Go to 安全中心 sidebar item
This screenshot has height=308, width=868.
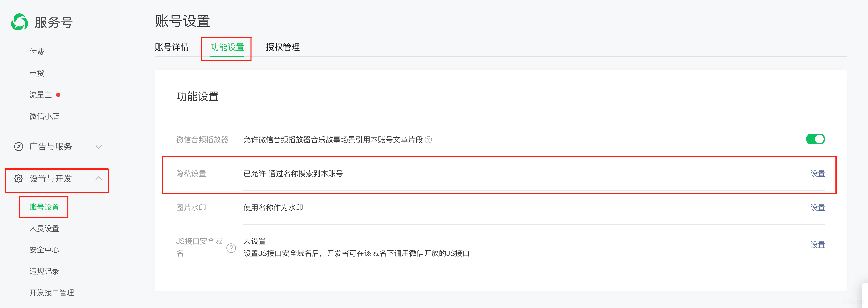click(44, 250)
